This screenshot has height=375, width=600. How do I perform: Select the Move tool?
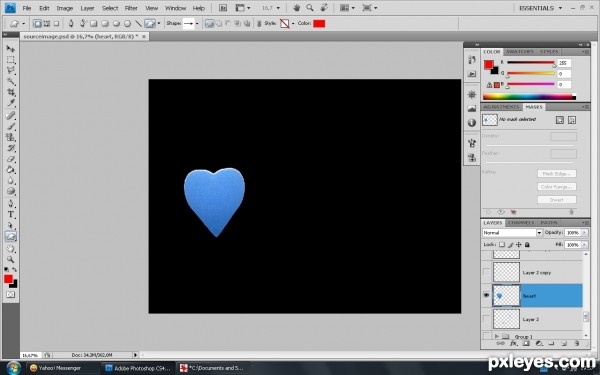(x=11, y=49)
